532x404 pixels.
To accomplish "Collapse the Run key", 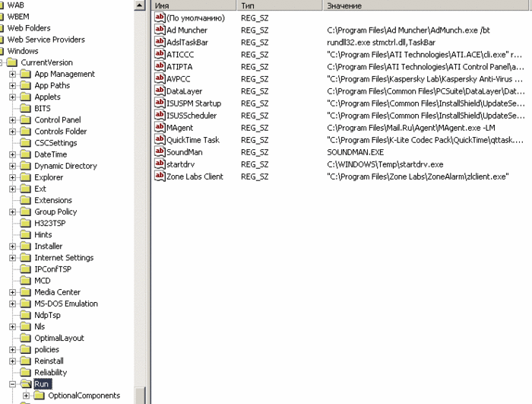I will 13,384.
